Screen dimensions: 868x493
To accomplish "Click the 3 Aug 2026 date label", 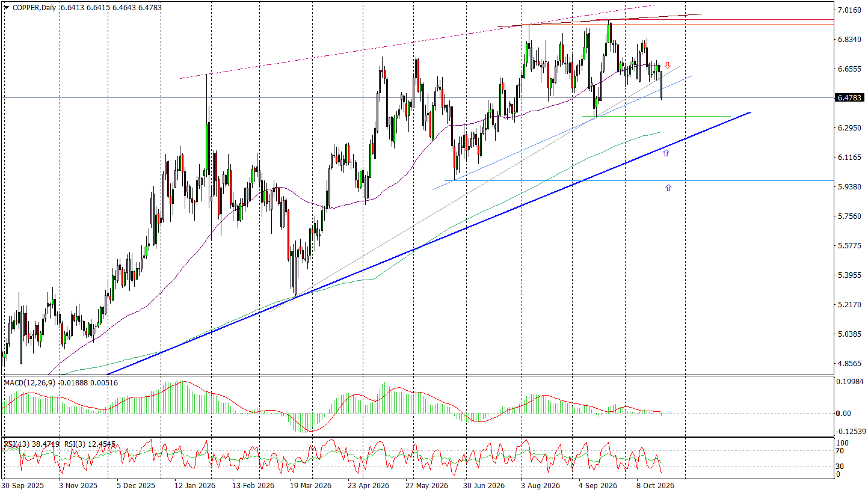I will pos(540,485).
